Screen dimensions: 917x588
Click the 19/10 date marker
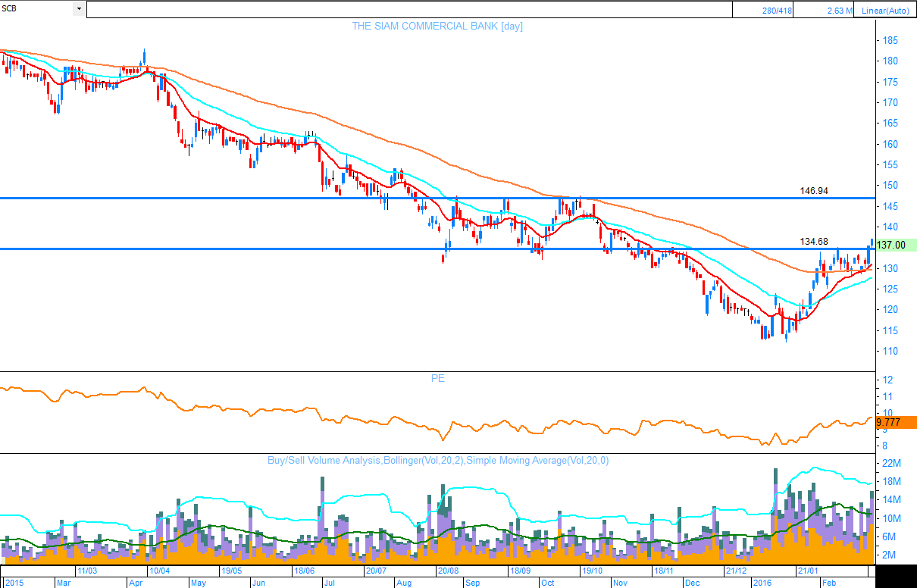tap(592, 571)
